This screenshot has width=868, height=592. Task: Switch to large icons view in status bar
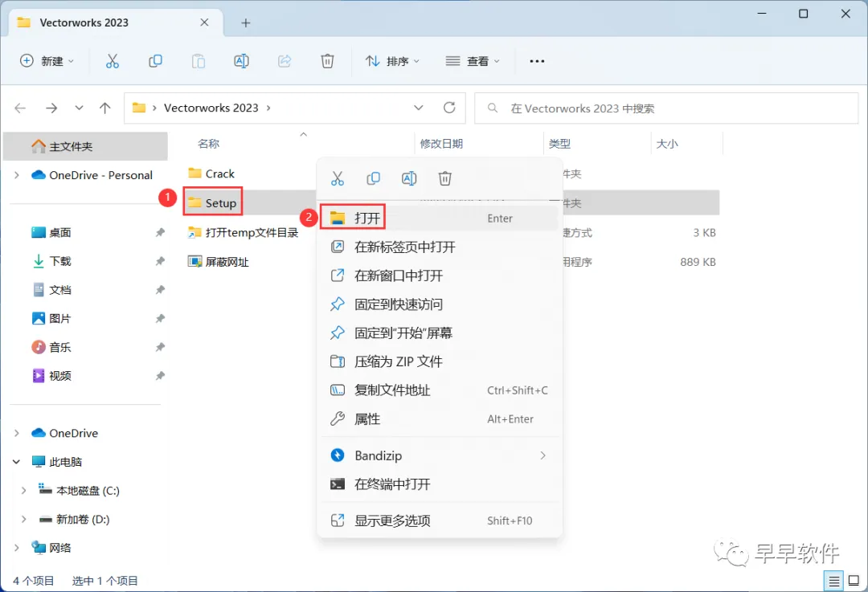click(854, 581)
